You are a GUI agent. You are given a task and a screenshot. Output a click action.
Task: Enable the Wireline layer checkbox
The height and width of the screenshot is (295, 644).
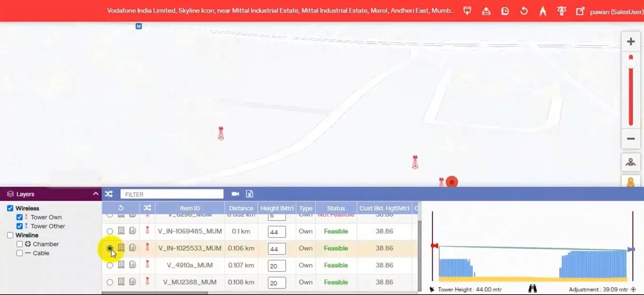10,235
